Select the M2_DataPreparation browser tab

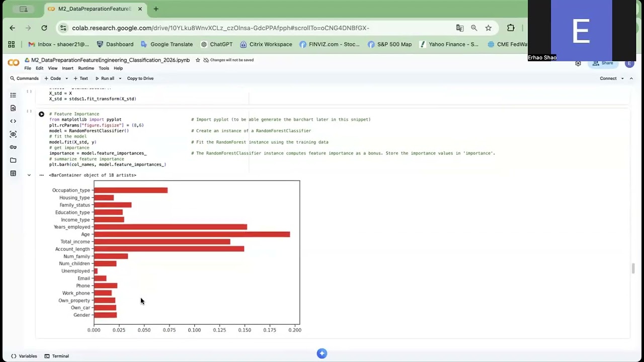[x=95, y=9]
